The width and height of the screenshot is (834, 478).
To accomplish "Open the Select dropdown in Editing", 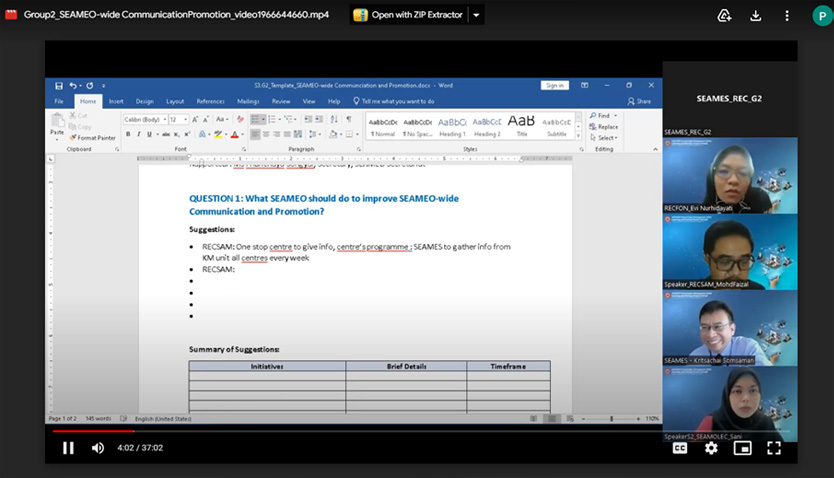I will click(x=604, y=138).
